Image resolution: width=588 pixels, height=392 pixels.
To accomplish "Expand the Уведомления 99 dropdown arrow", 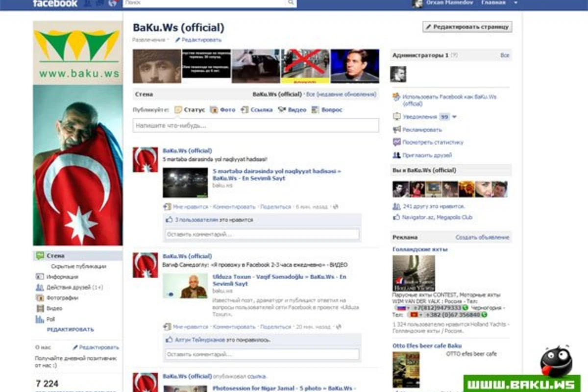I will point(454,117).
